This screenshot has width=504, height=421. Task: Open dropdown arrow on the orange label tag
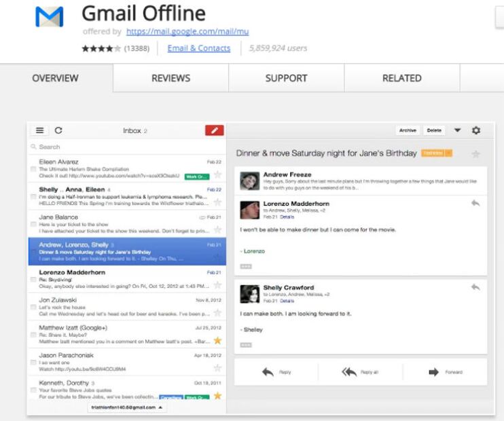tap(449, 153)
